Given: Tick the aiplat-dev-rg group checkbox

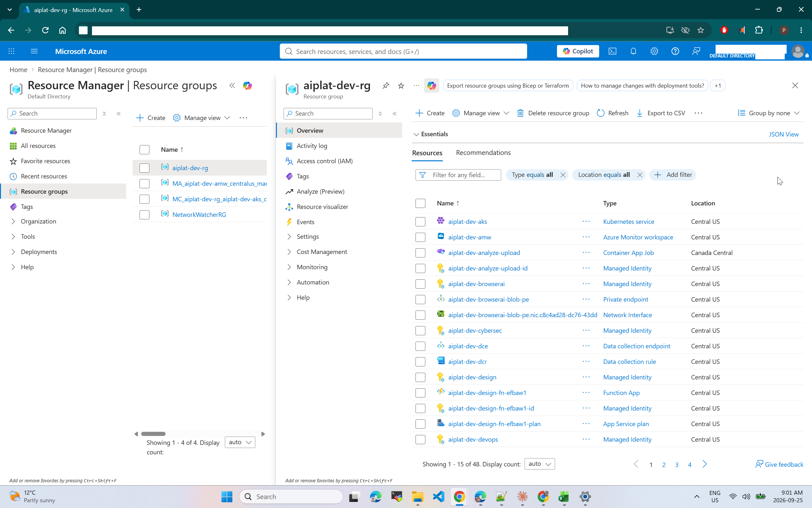Looking at the screenshot, I should tap(144, 168).
